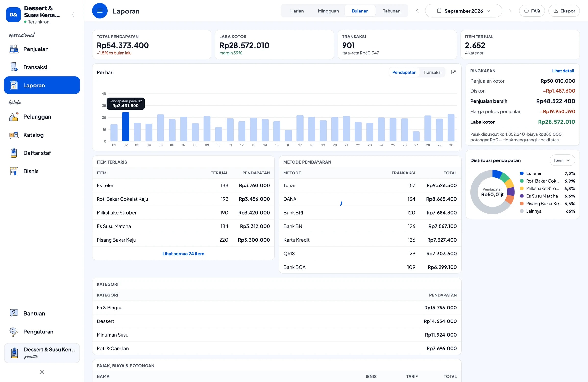Click the Es Teler blue legend swatch
Screen dimensions: 588x382
tap(522, 173)
